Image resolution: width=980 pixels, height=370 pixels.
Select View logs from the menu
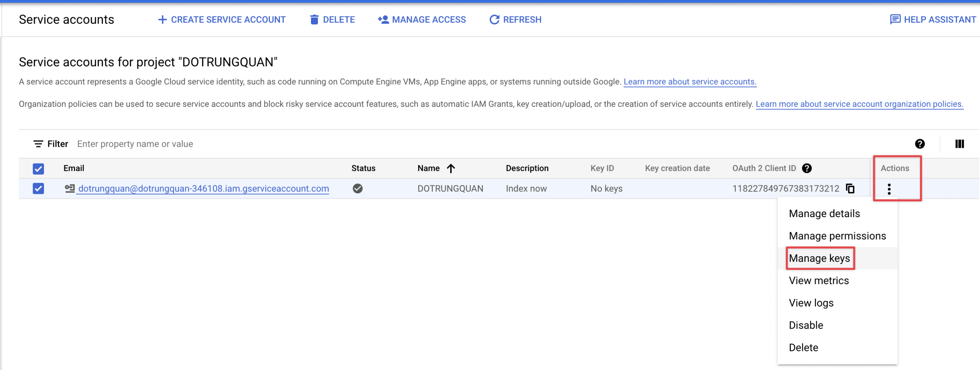(811, 303)
